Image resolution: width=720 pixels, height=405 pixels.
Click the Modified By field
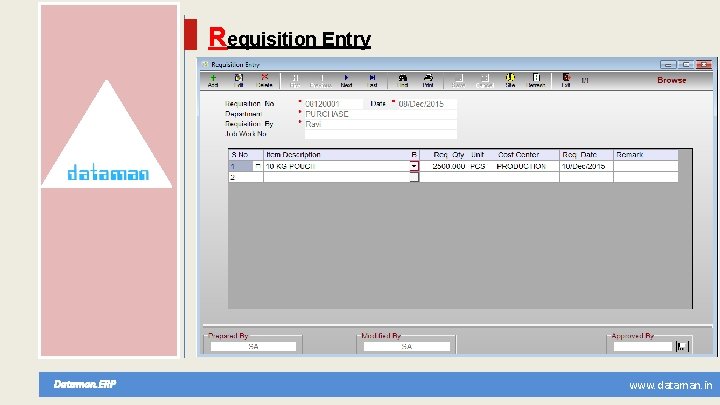pyautogui.click(x=407, y=347)
